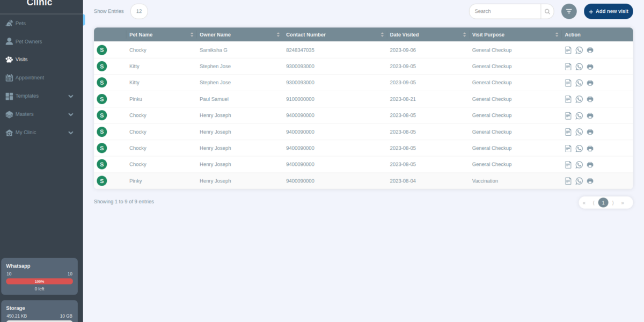The height and width of the screenshot is (322, 644).
Task: Open the Visits section
Action: 21,59
